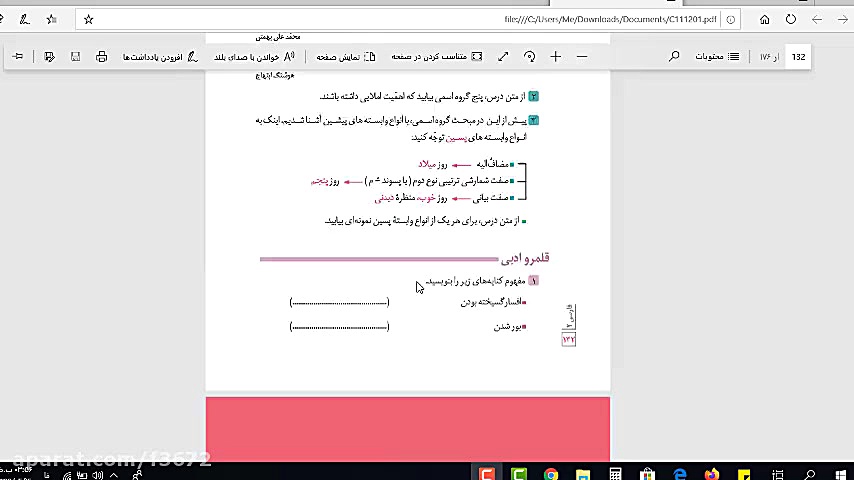Open the table of contents (محتویات)

click(717, 57)
